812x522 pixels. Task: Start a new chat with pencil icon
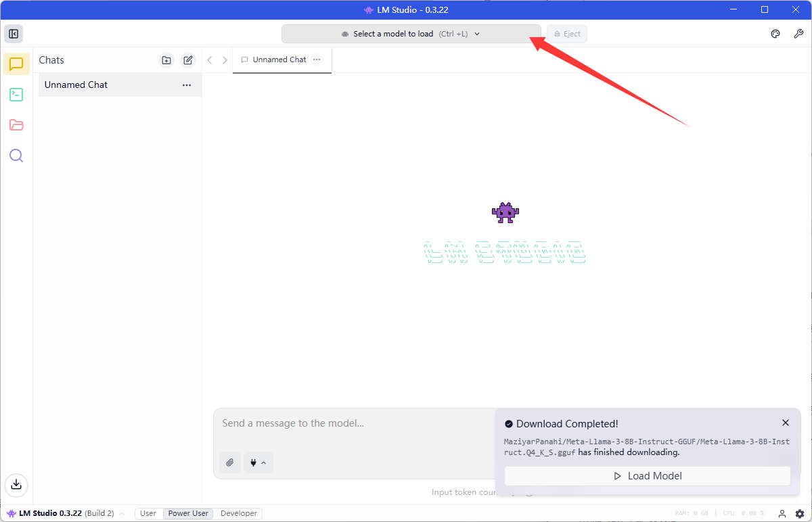188,60
